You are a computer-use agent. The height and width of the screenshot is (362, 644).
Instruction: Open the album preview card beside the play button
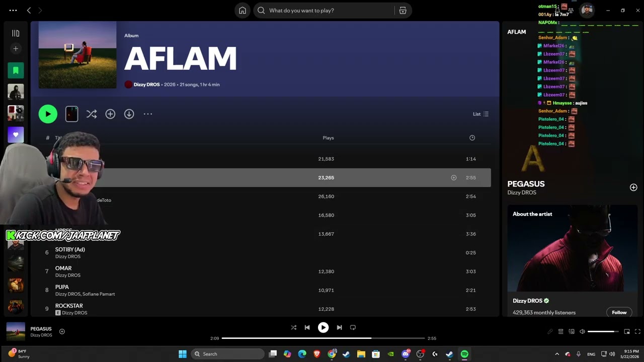[71, 114]
